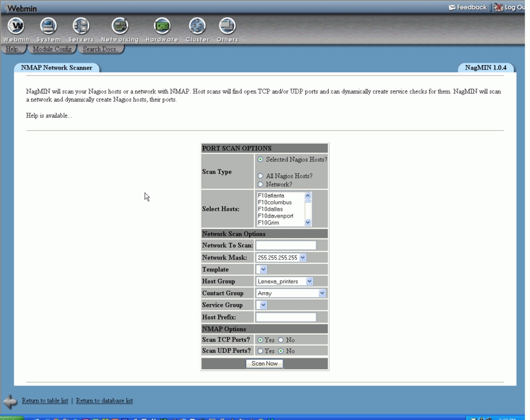Open the Cluster category icon

(x=197, y=26)
